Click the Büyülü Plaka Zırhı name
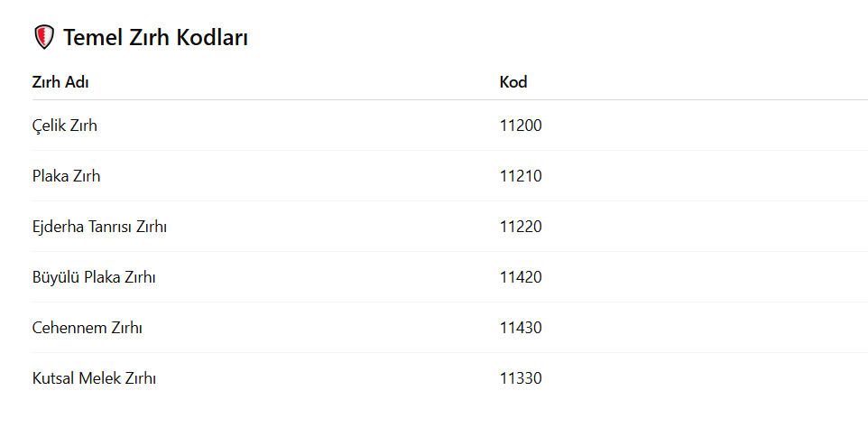This screenshot has height=428, width=868. click(94, 277)
